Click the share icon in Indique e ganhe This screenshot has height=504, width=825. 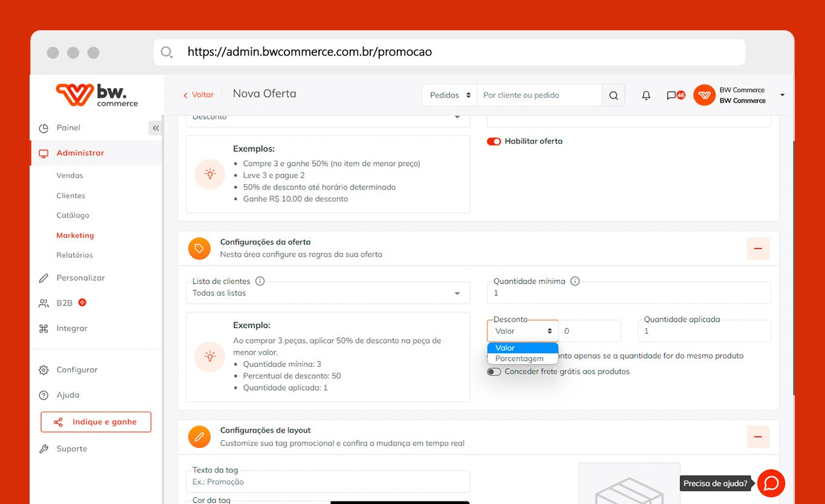[58, 422]
